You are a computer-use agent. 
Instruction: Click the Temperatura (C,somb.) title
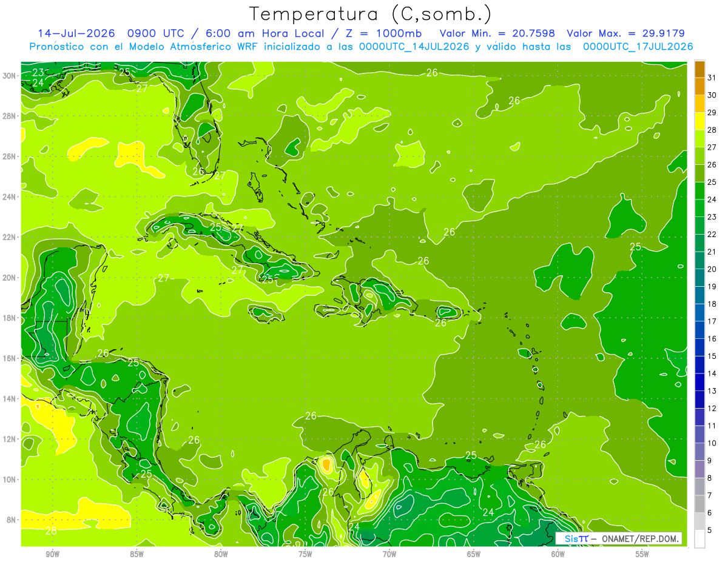(x=371, y=14)
